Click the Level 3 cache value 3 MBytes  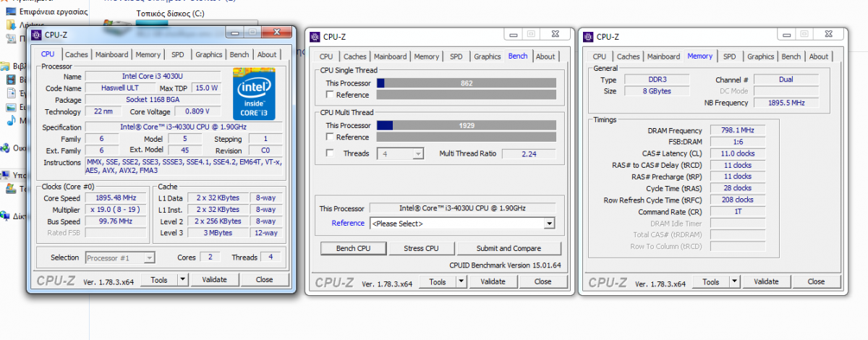pyautogui.click(x=219, y=233)
